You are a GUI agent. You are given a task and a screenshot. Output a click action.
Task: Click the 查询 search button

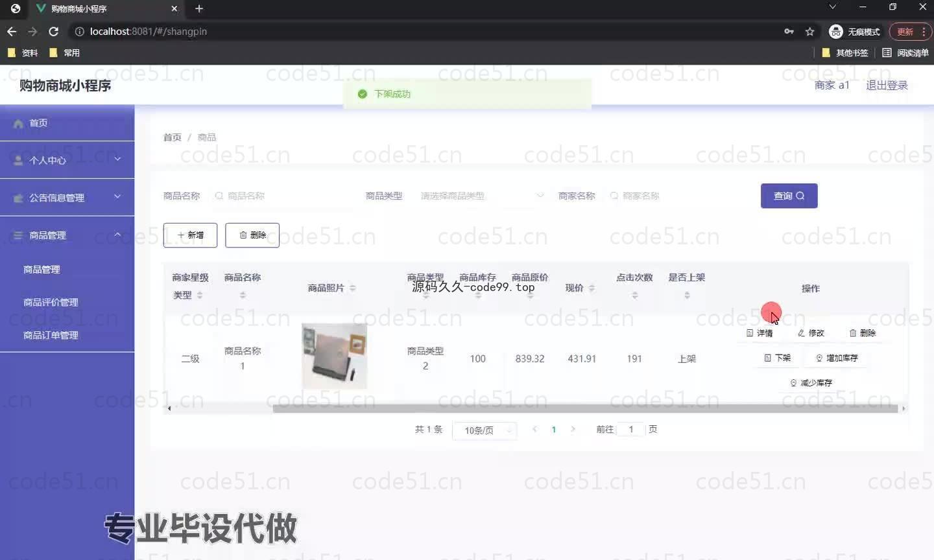click(789, 196)
